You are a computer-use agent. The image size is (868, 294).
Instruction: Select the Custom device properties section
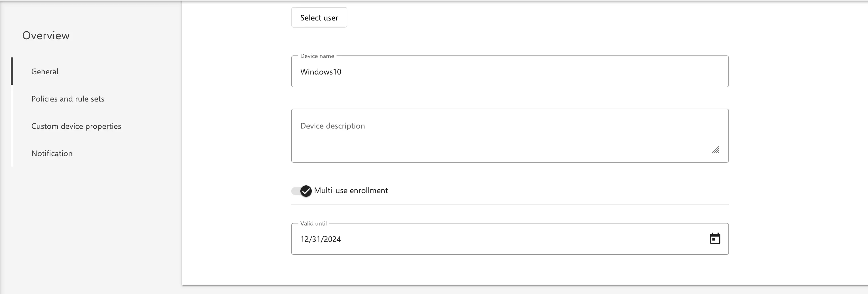click(76, 126)
